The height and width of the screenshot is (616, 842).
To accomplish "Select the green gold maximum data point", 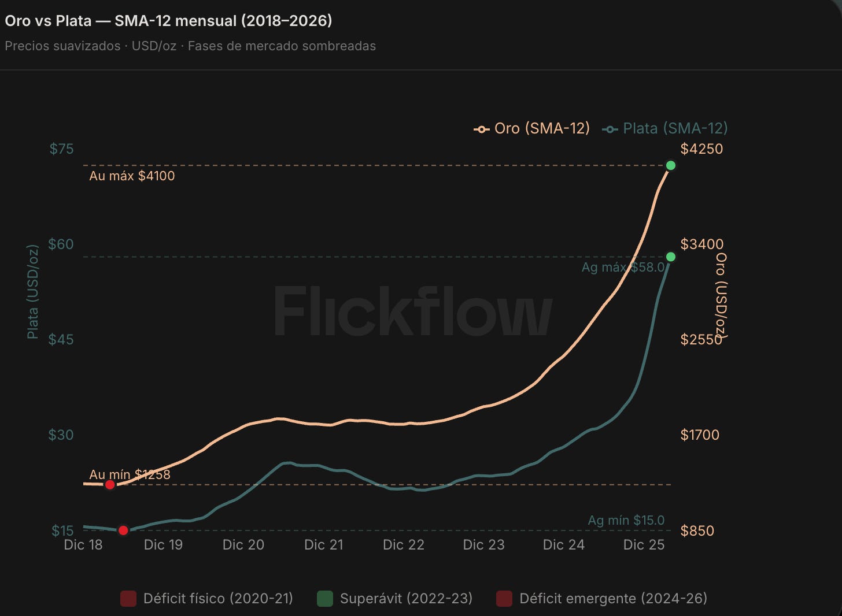I will (x=671, y=166).
